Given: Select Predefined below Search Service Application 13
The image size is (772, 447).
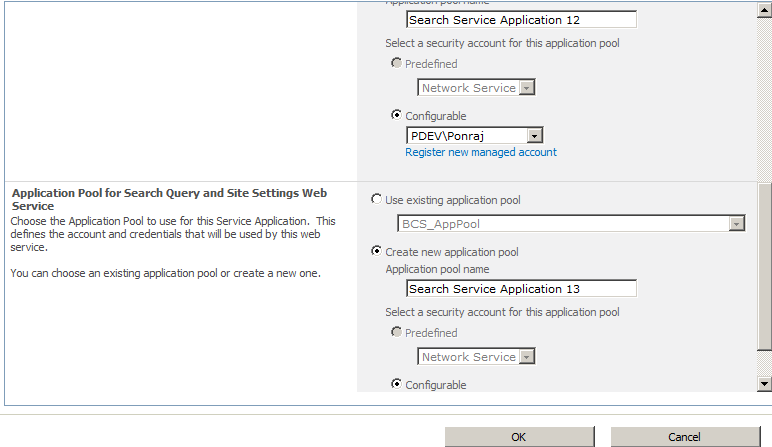Looking at the screenshot, I should pos(396,332).
